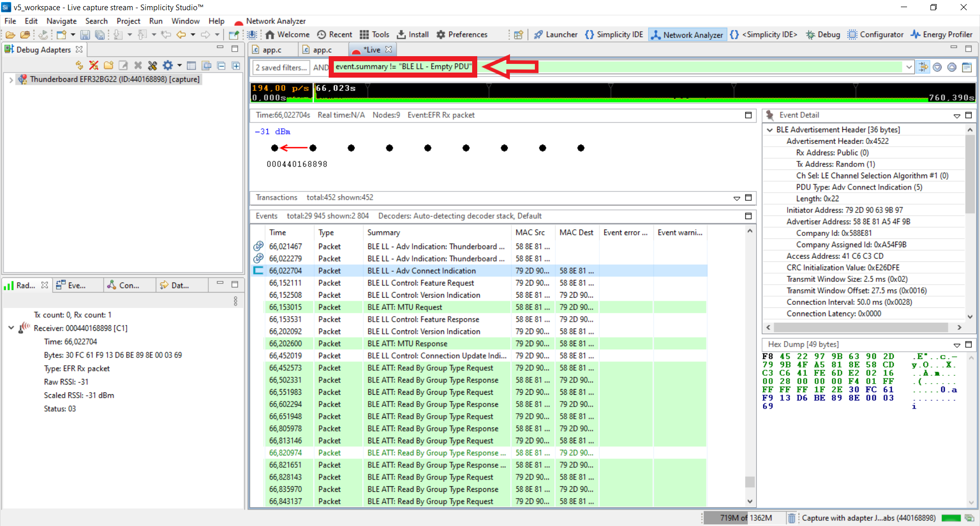
Task: Open the Tools grid menu
Action: (375, 35)
